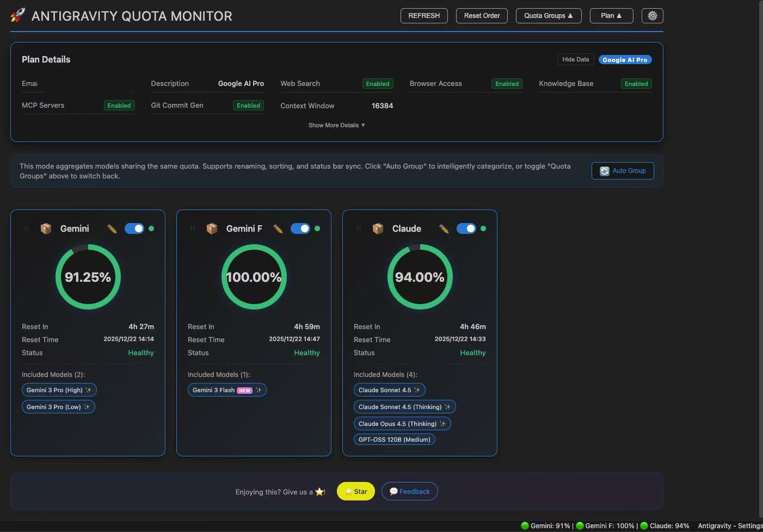This screenshot has height=532, width=763.
Task: Open the Quota Groups dropdown
Action: (548, 15)
